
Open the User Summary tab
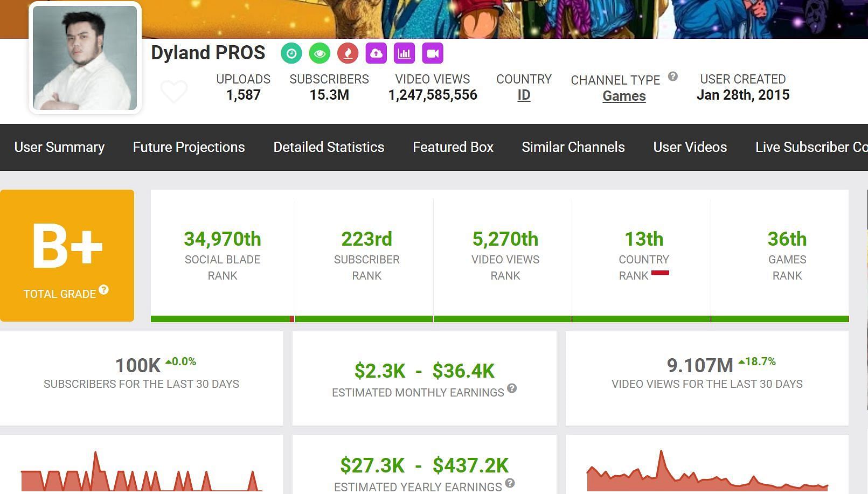click(x=59, y=147)
